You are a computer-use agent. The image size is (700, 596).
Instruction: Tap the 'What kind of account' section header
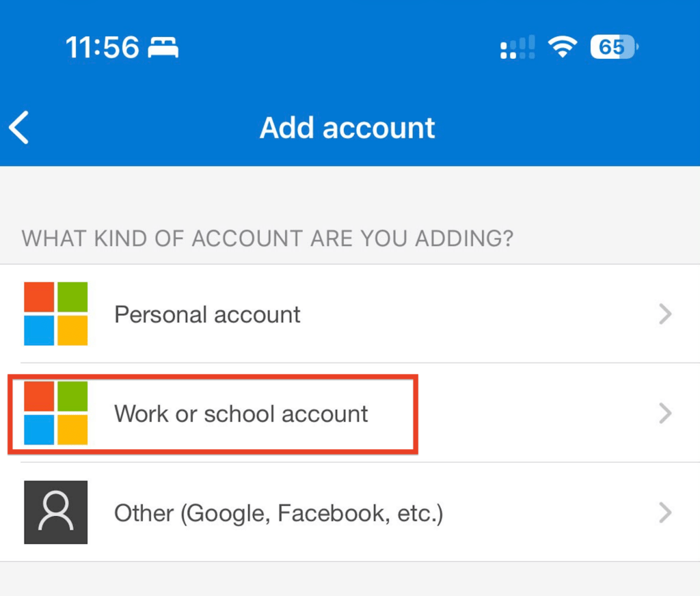[x=267, y=238]
